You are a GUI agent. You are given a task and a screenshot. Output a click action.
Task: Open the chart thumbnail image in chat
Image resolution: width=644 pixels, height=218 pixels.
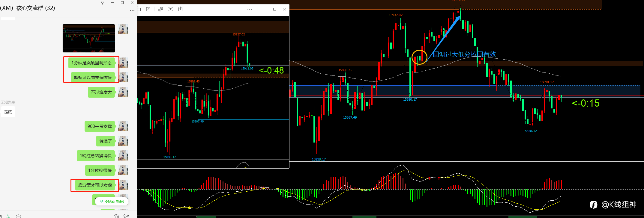(89, 38)
